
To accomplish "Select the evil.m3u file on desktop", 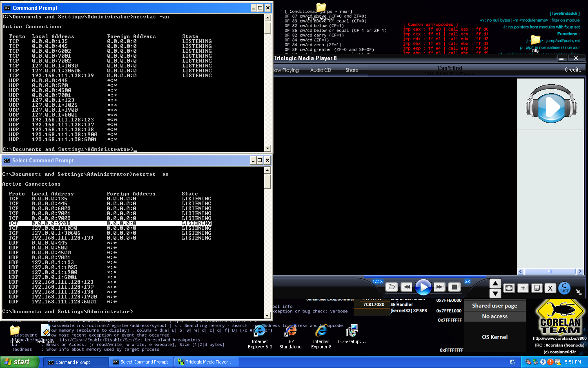I will pos(45,334).
